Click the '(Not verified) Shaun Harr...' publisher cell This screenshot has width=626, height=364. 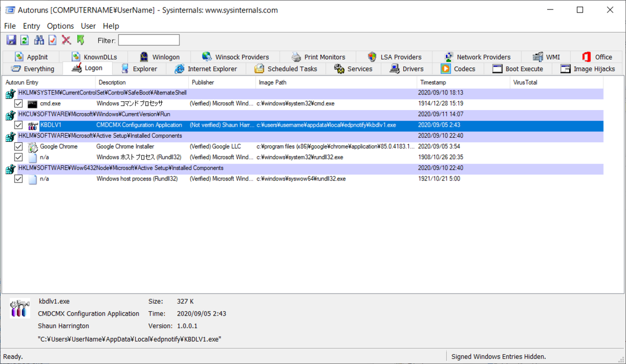tap(222, 125)
